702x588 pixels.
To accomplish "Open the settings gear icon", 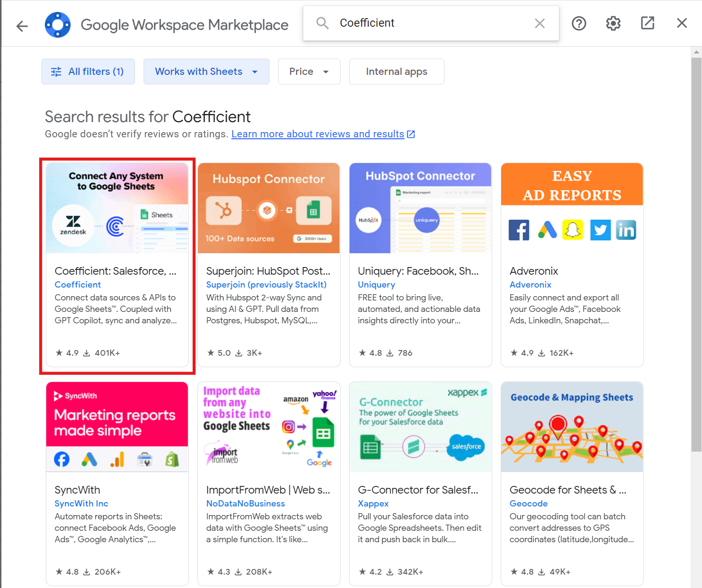I will click(613, 23).
